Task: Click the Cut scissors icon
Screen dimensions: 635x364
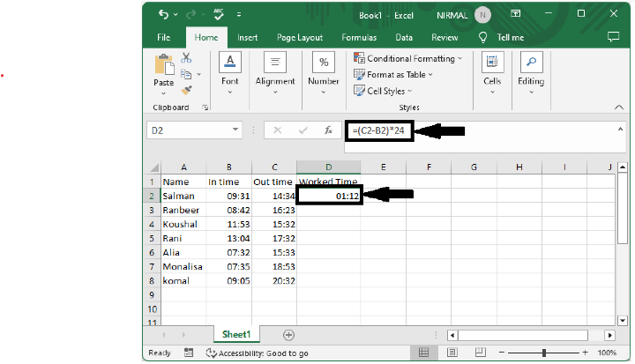Action: 186,57
